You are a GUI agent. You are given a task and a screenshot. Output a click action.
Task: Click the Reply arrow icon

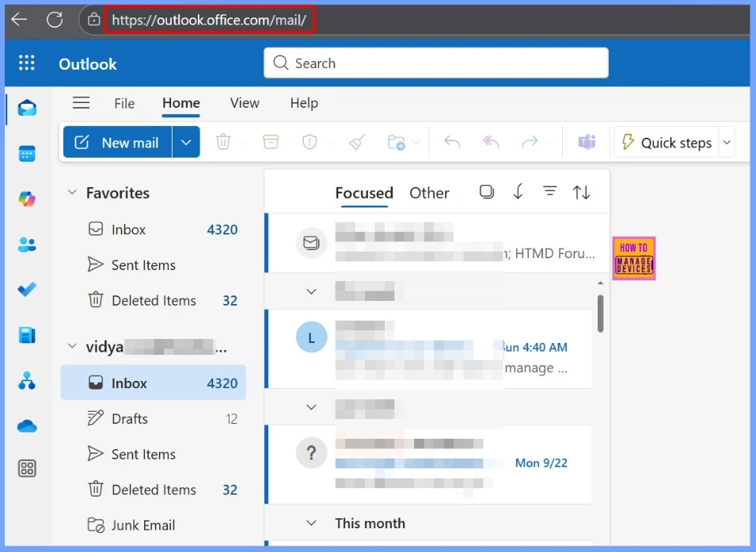(451, 142)
